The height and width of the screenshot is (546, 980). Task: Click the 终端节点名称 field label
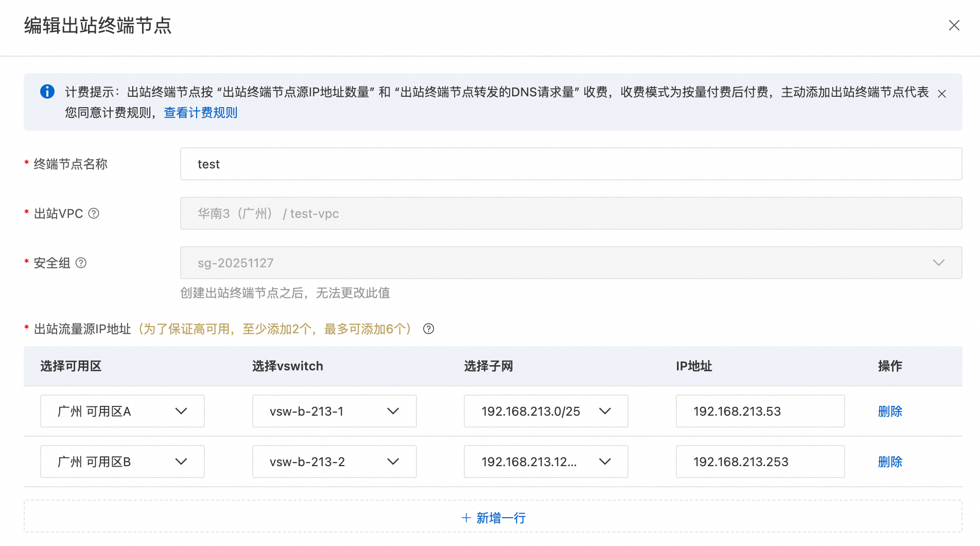(x=71, y=164)
